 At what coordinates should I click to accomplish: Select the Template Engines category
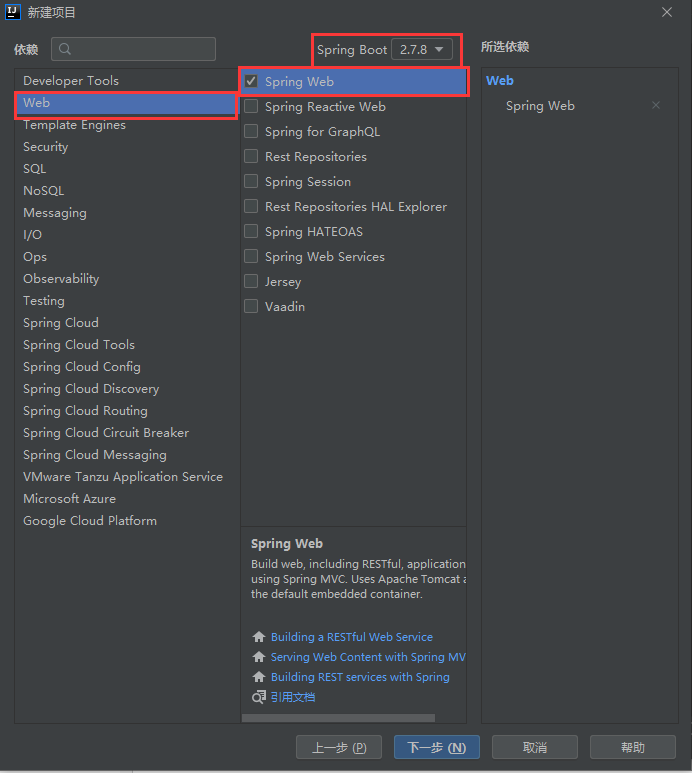click(75, 125)
